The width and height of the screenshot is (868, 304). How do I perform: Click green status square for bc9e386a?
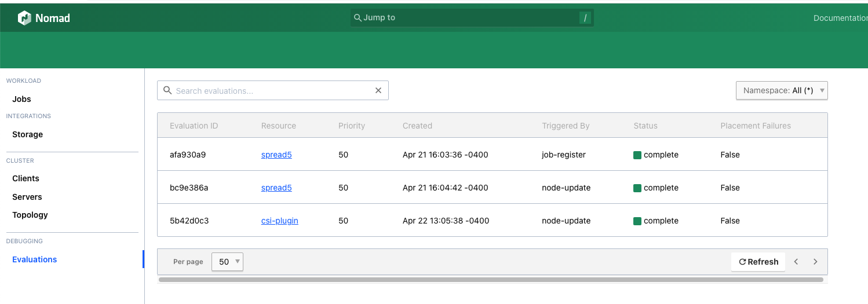637,188
